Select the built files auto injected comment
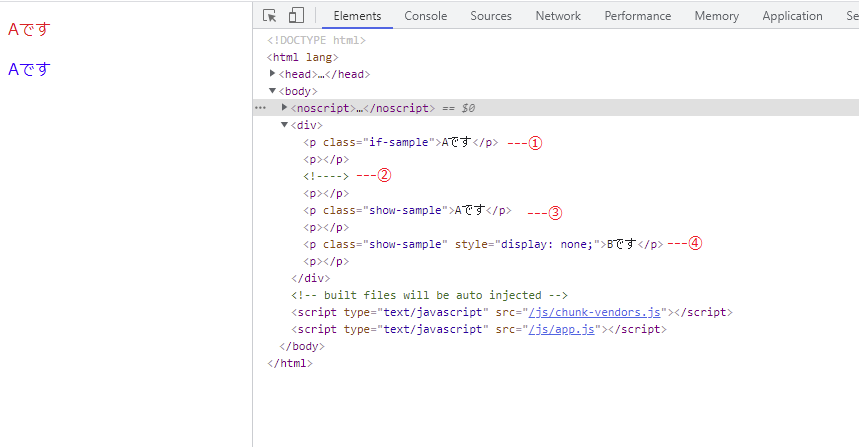 [430, 295]
